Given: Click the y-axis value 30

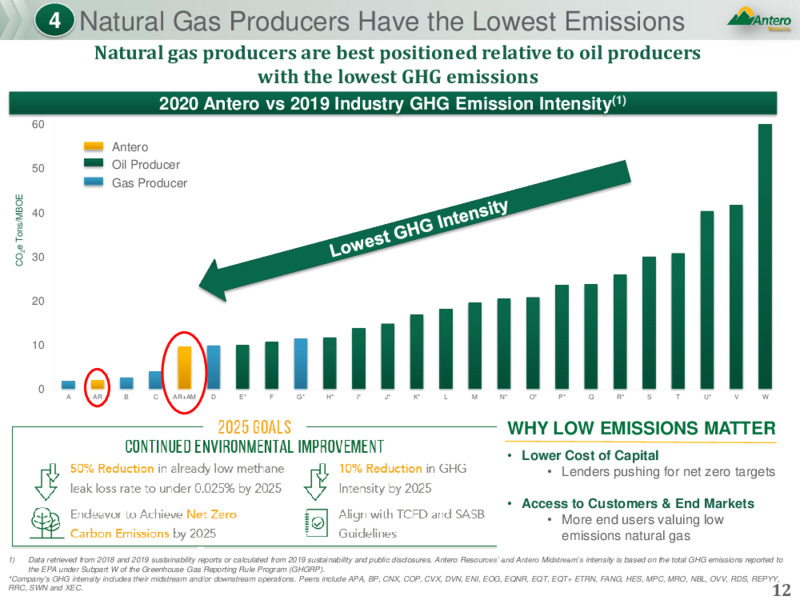Looking at the screenshot, I should (x=38, y=257).
